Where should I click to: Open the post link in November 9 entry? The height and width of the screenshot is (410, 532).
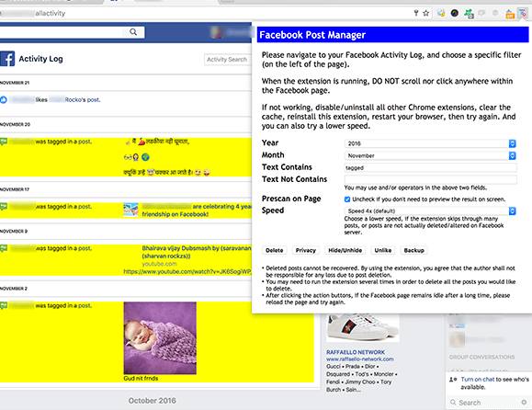coord(85,248)
